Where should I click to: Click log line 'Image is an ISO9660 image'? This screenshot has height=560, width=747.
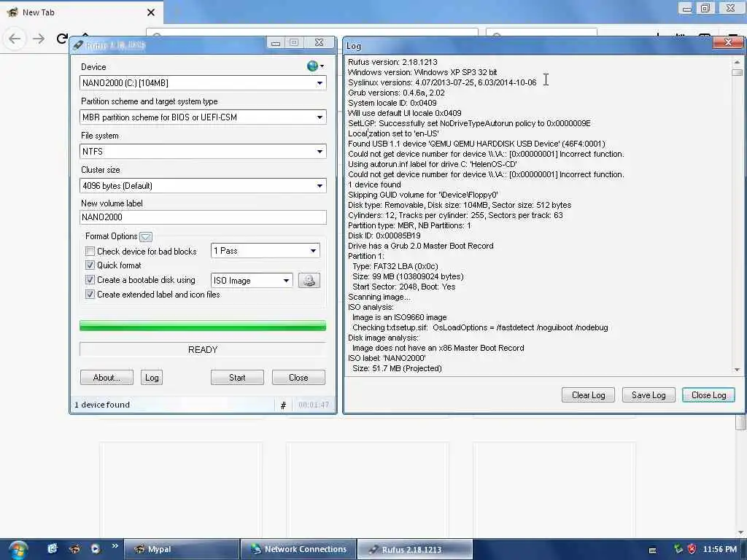point(399,317)
